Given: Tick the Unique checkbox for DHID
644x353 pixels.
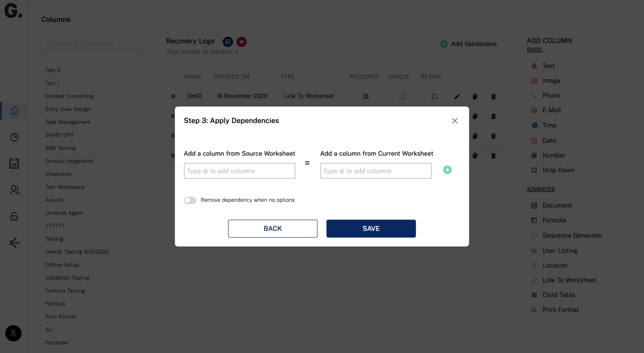Looking at the screenshot, I should [x=402, y=96].
